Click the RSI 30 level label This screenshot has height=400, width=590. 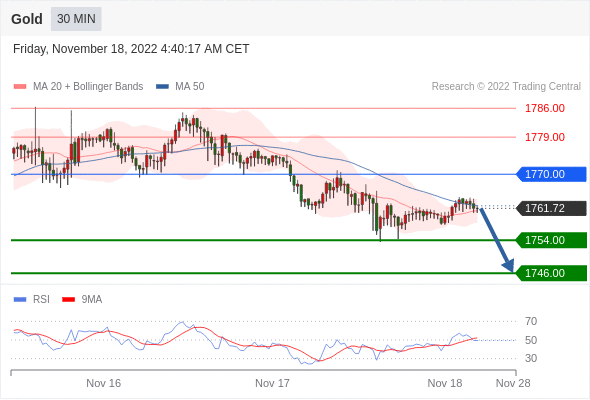[531, 358]
